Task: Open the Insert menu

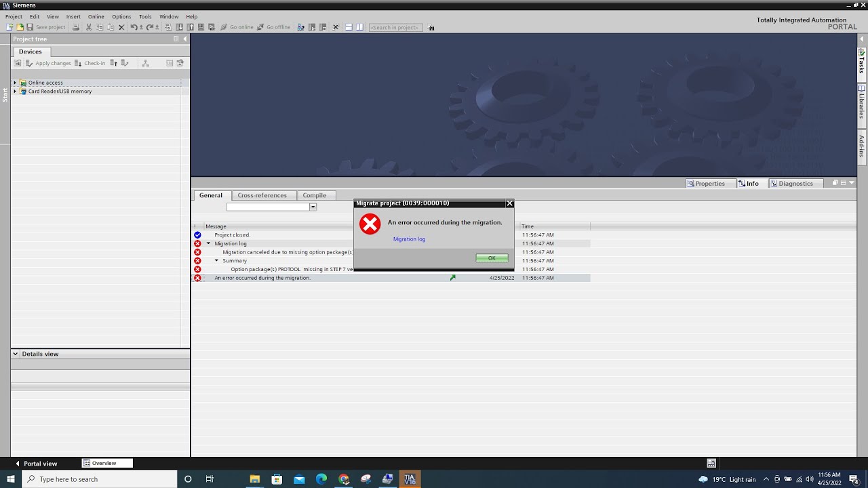Action: click(73, 16)
